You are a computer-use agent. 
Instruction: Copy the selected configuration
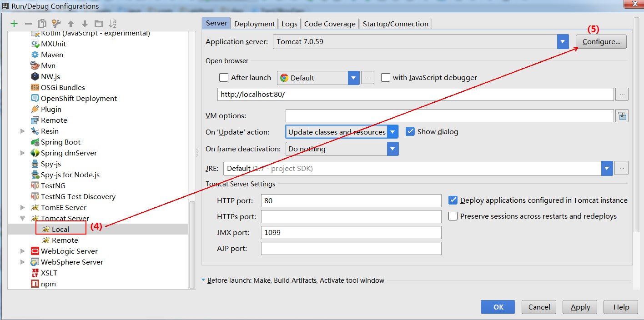click(42, 24)
